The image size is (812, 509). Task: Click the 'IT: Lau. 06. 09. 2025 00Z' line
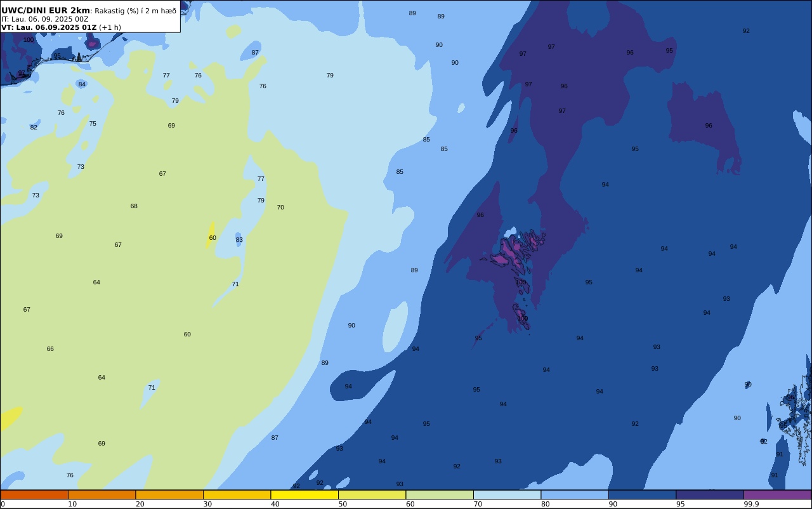point(45,19)
